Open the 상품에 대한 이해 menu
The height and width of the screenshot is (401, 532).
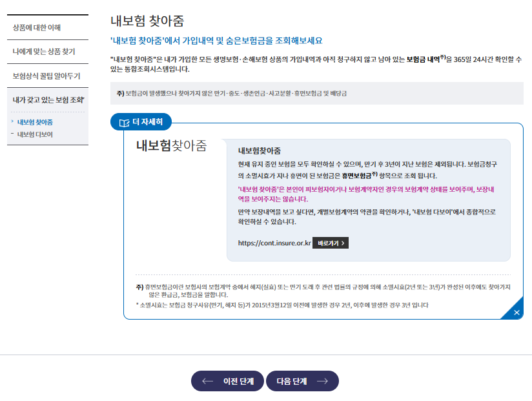(41, 28)
